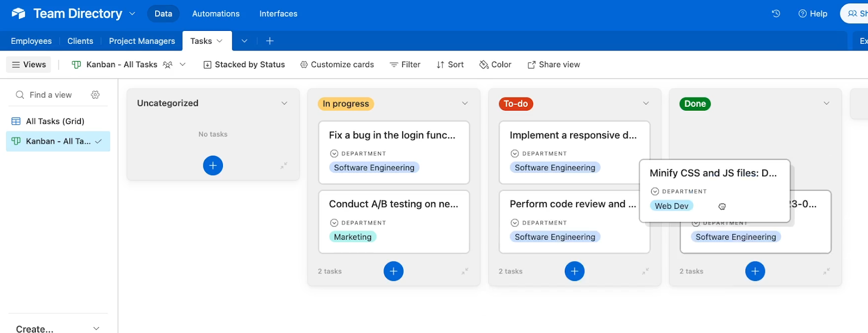Click the Kanban icon in the view bar
Viewport: 868px width, 333px height.
76,65
